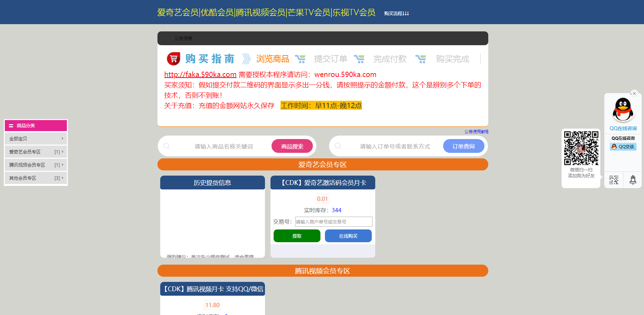Image resolution: width=644 pixels, height=315 pixels.
Task: Click the 购买流程 header link
Action: (x=396, y=13)
